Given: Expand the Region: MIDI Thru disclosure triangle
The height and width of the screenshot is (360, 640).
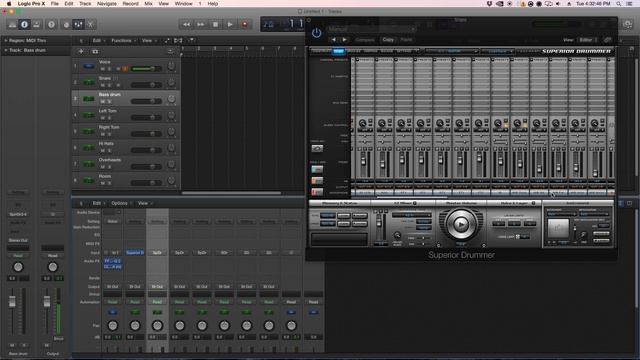Looking at the screenshot, I should click(x=6, y=41).
